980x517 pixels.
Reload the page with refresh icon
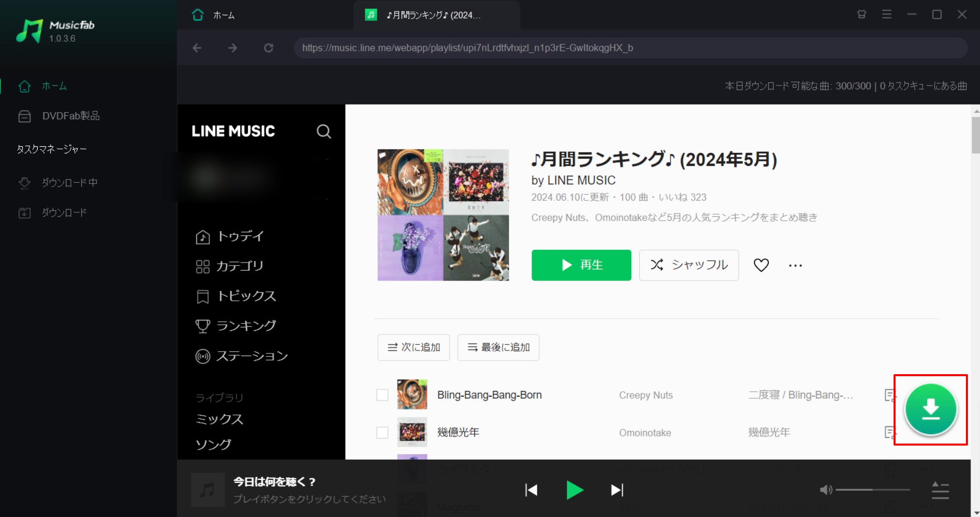[269, 48]
